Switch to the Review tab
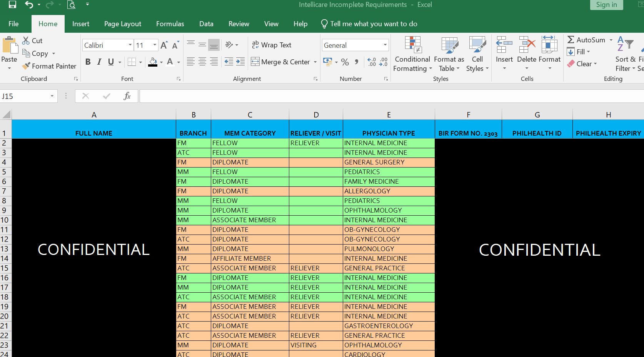Viewport: 644px width, 357px height. tap(239, 23)
